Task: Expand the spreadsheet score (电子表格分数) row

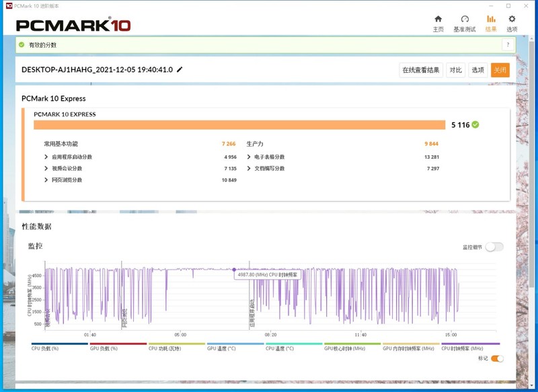Action: click(249, 157)
